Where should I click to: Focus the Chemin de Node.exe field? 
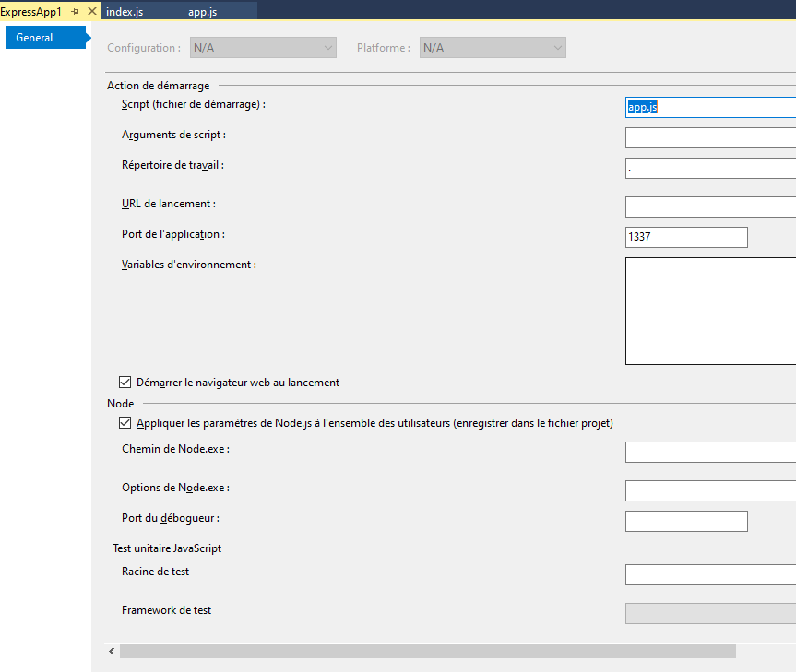(710, 452)
